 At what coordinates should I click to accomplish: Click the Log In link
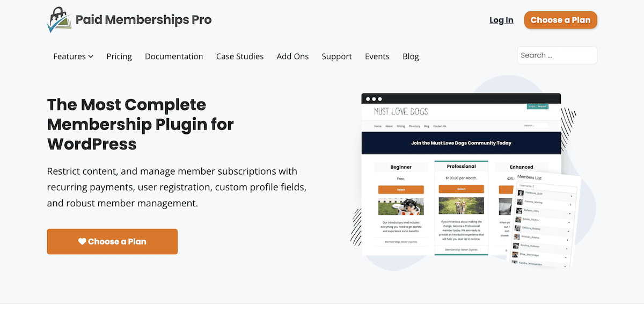click(501, 20)
